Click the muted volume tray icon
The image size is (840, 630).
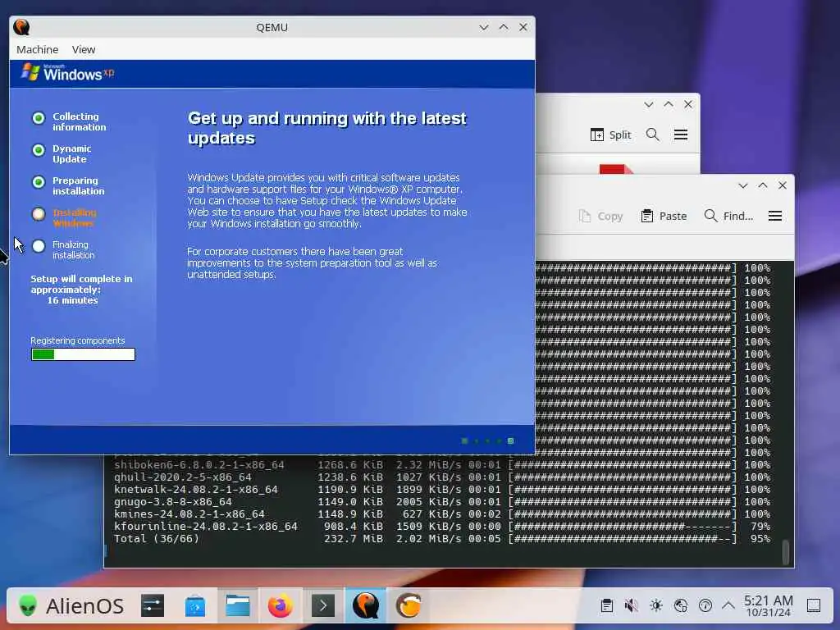631,606
